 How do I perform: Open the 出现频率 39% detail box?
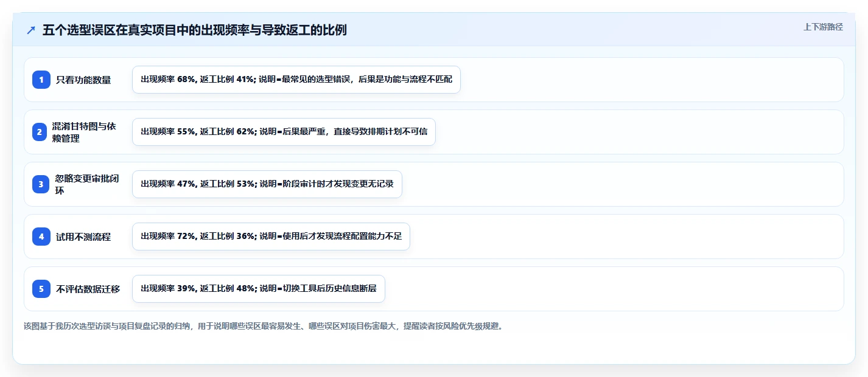259,289
